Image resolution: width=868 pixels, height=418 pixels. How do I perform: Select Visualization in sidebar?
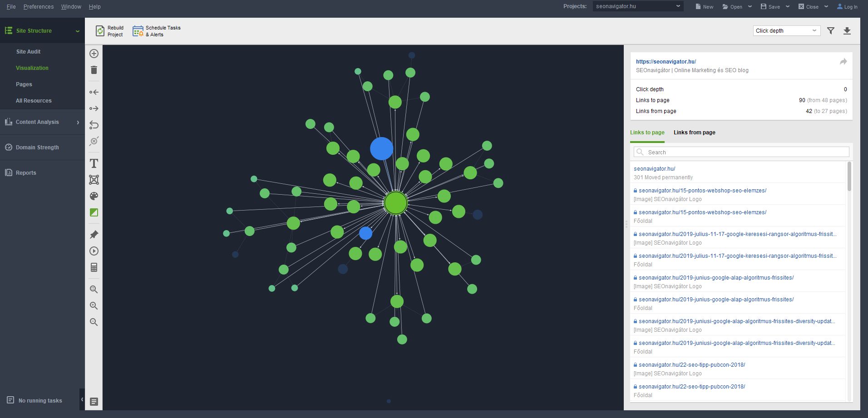click(32, 68)
